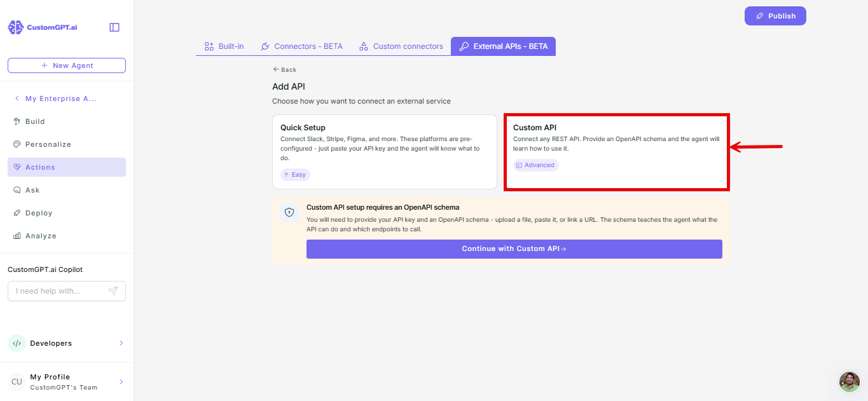
Task: Click the Developers code icon
Action: pyautogui.click(x=17, y=343)
